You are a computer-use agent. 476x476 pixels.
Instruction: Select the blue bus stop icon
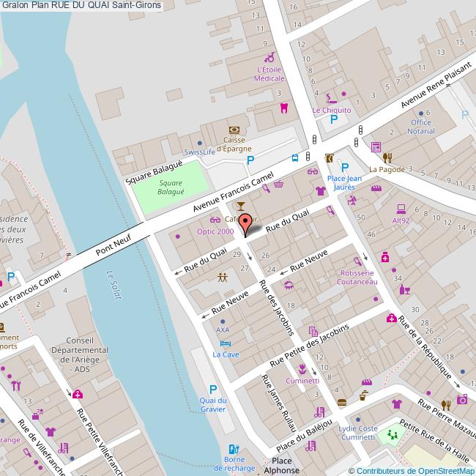coord(294,157)
